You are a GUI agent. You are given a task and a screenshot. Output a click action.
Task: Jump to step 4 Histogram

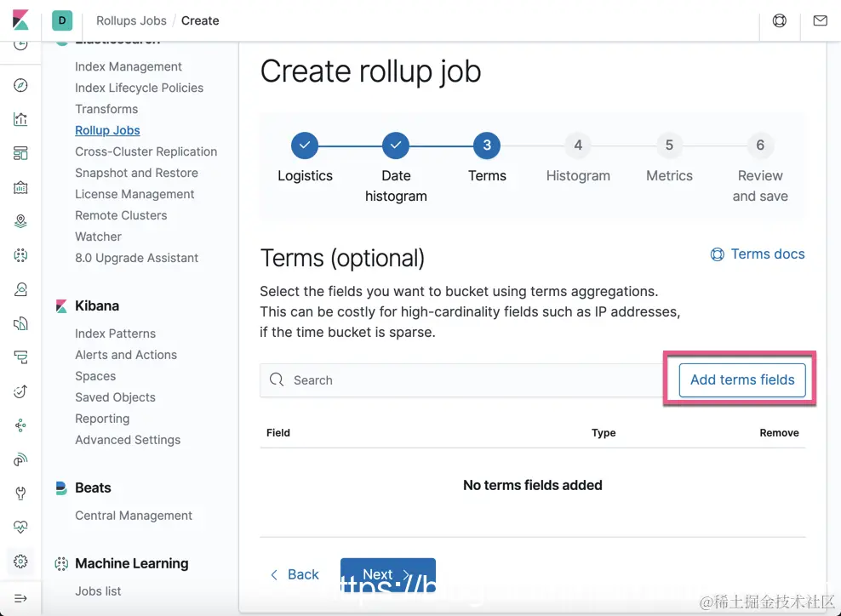578,145
